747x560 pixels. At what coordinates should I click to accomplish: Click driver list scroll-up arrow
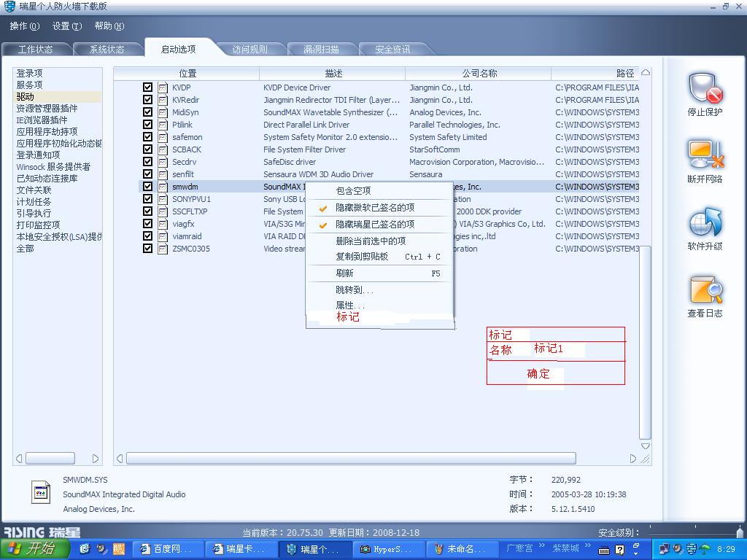(x=646, y=72)
